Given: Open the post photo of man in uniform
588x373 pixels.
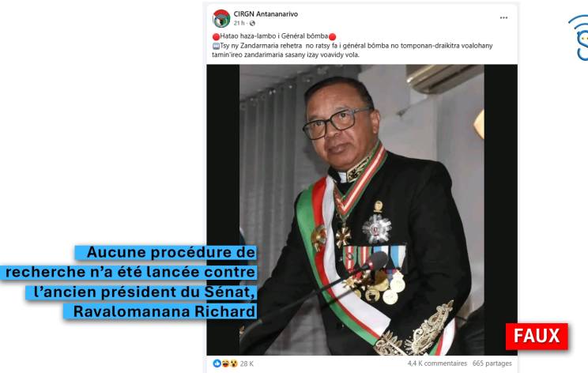Looking at the screenshot, I should pyautogui.click(x=362, y=210).
